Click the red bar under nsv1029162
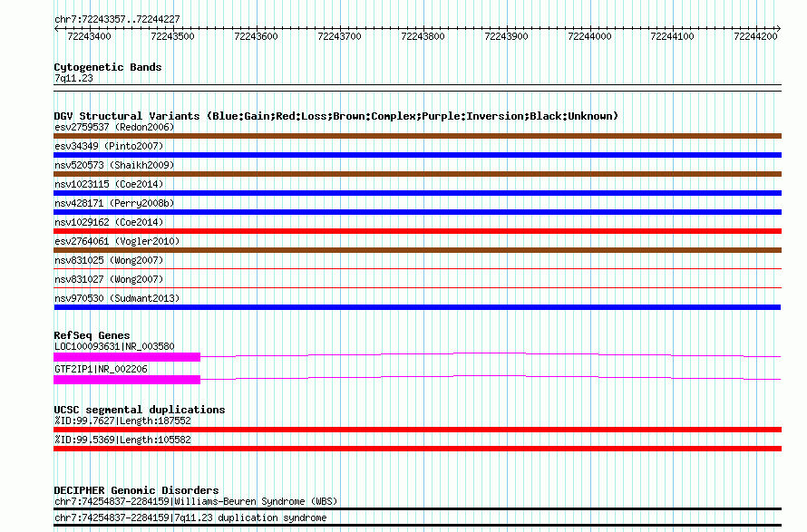Viewport: 807px width, 532px height. pyautogui.click(x=417, y=231)
